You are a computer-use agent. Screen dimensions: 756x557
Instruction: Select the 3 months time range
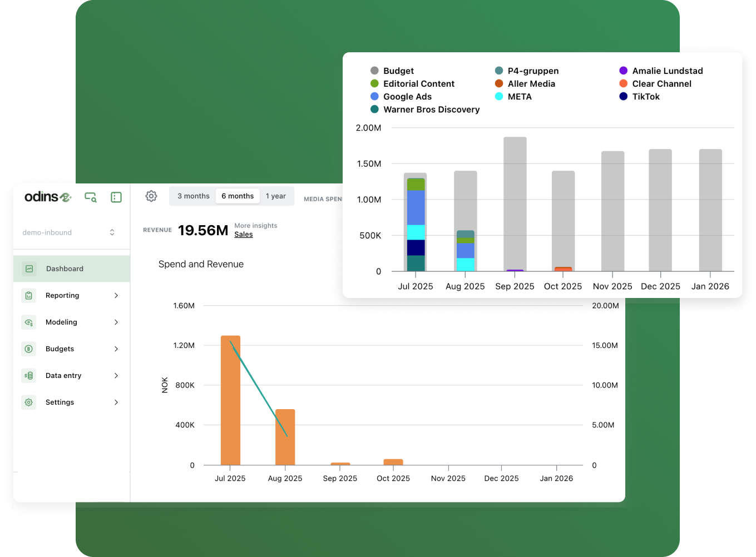tap(193, 196)
